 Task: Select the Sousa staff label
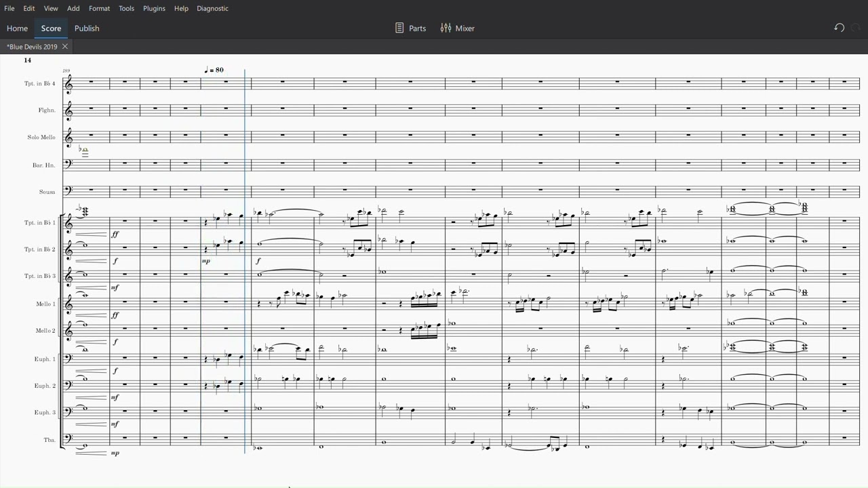click(47, 192)
